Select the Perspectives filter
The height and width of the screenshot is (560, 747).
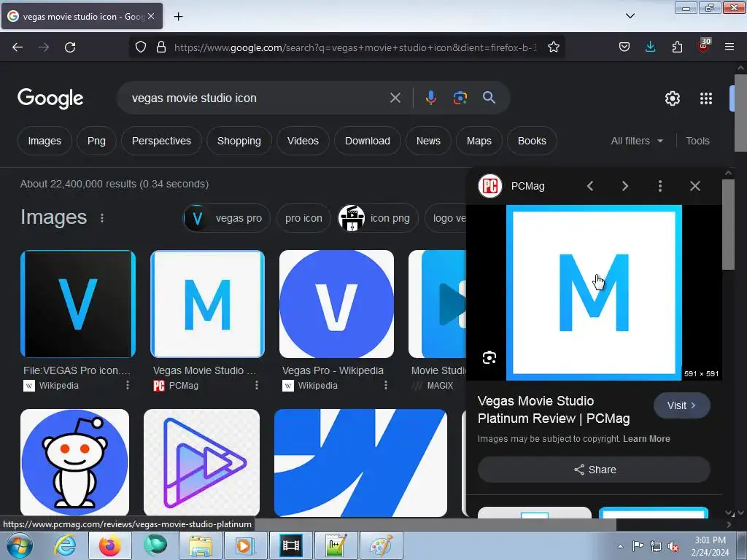click(x=161, y=141)
